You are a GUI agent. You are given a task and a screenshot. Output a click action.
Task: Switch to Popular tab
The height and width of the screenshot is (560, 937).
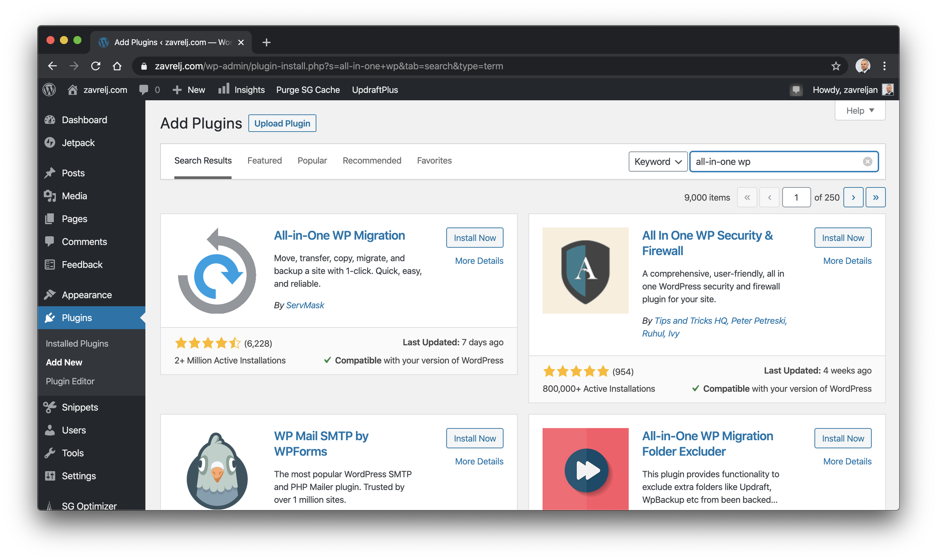point(312,160)
